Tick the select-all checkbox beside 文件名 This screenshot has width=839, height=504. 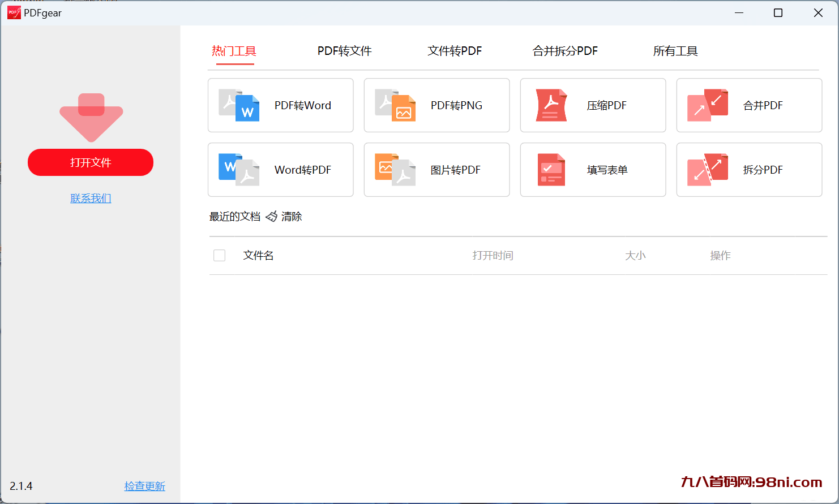220,256
